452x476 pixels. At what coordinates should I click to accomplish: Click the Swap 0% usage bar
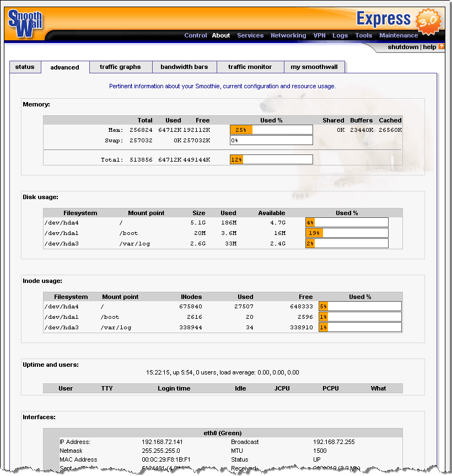point(271,140)
